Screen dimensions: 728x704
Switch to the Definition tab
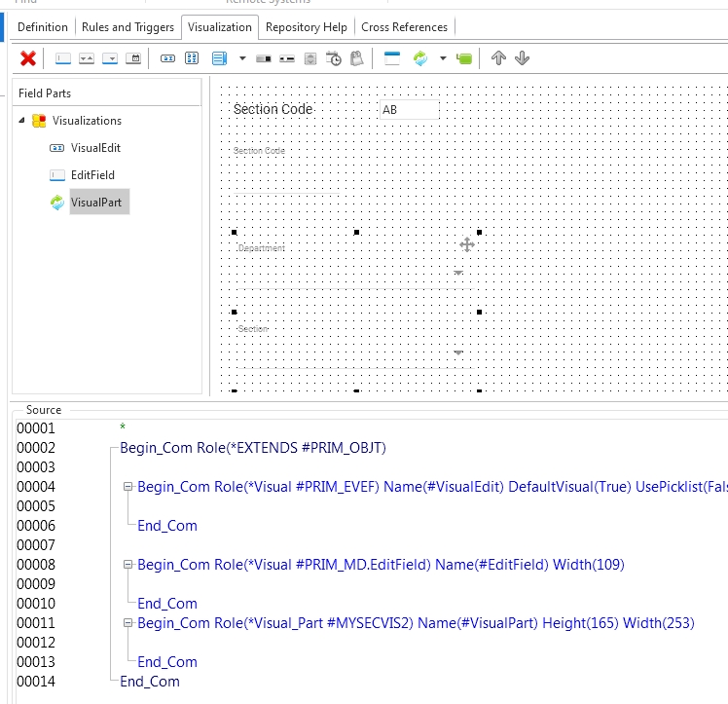(43, 27)
